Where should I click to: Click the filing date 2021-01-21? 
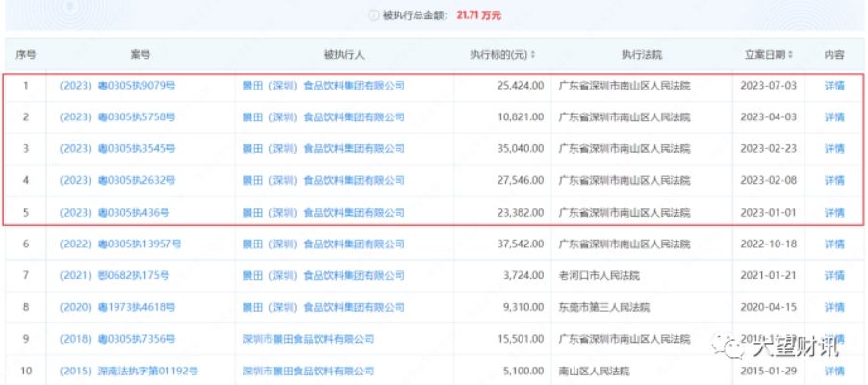[x=768, y=276]
